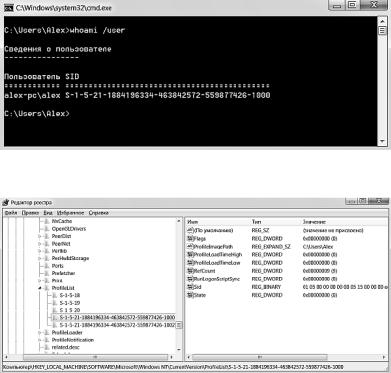
Task: Click the registry tree scroll-up arrow
Action: pos(179,221)
